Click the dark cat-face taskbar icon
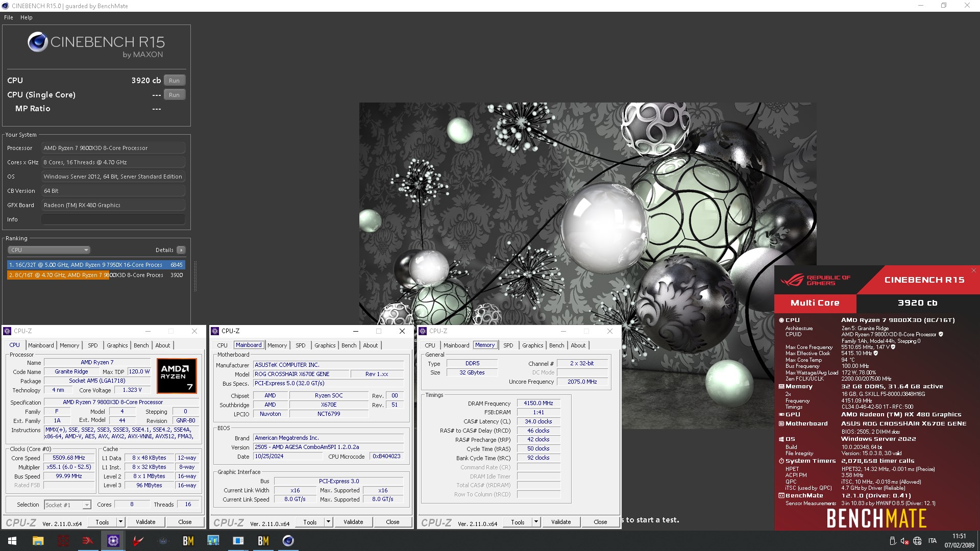 click(163, 541)
